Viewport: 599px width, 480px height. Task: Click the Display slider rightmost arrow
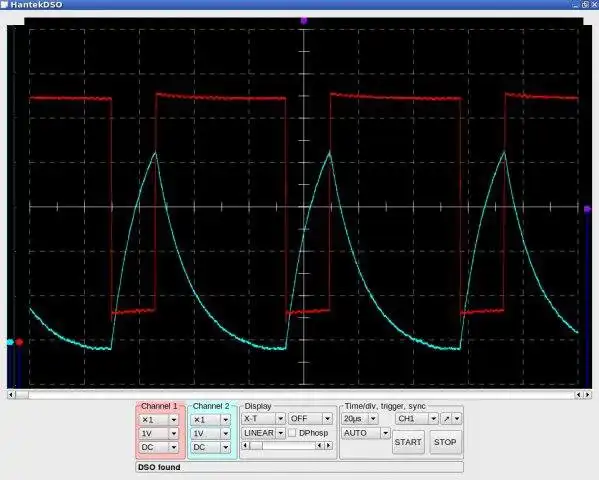click(x=329, y=445)
